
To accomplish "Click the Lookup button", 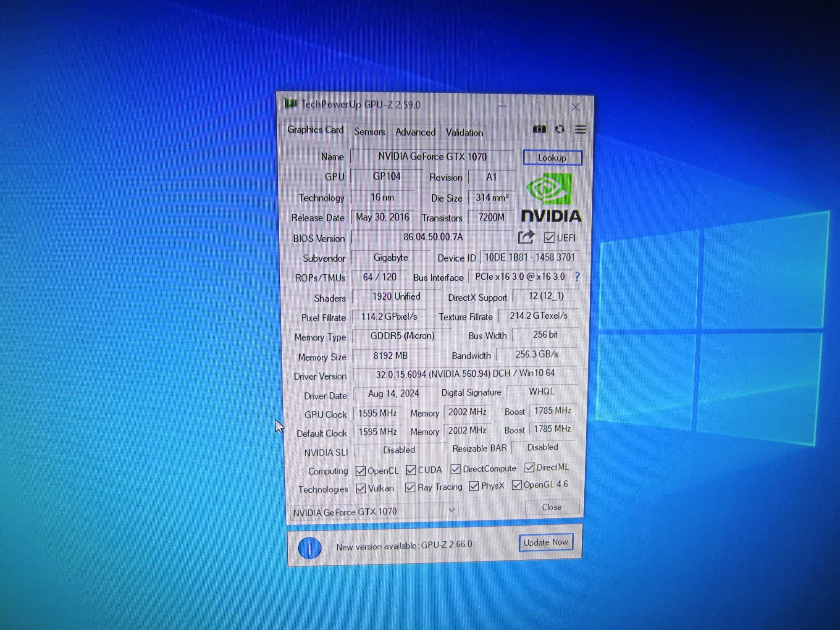I will (552, 158).
